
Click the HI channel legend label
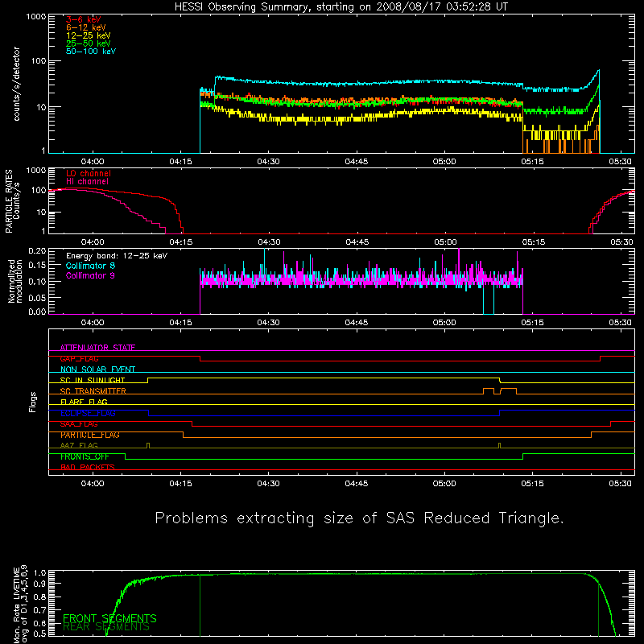click(x=87, y=182)
